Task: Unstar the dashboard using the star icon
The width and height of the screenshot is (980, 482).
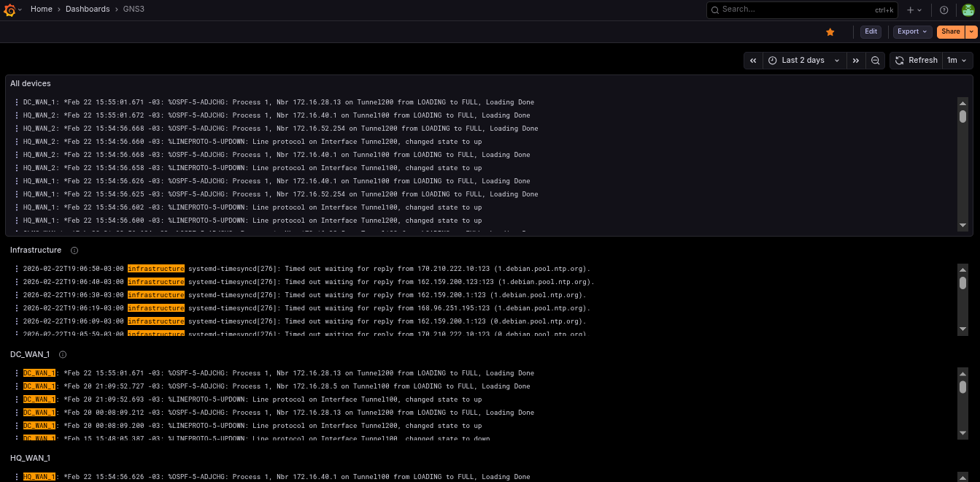Action: pos(830,32)
